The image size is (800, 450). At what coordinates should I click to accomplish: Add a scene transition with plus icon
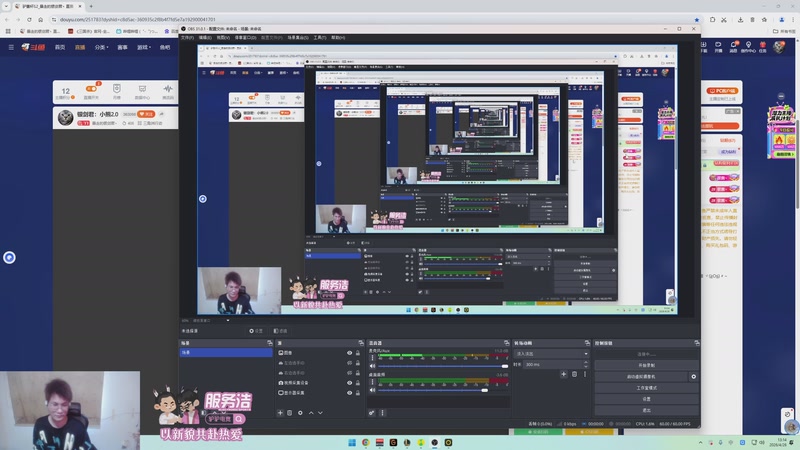[564, 374]
